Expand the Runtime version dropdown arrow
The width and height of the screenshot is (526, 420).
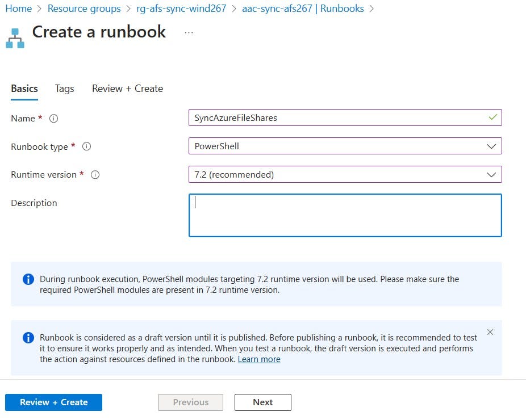[491, 174]
